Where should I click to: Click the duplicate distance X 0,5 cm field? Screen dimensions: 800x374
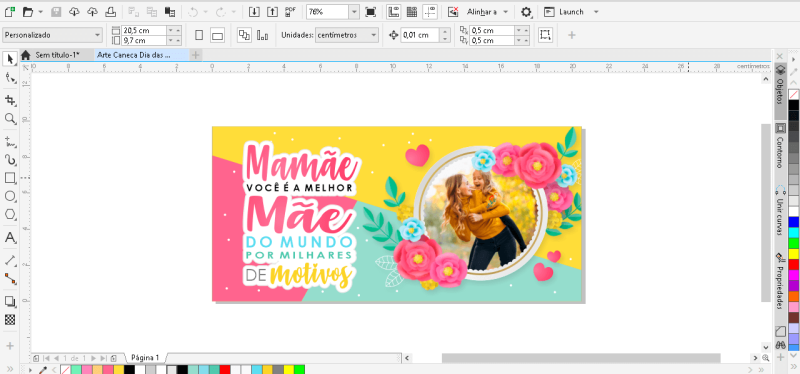[x=492, y=30]
